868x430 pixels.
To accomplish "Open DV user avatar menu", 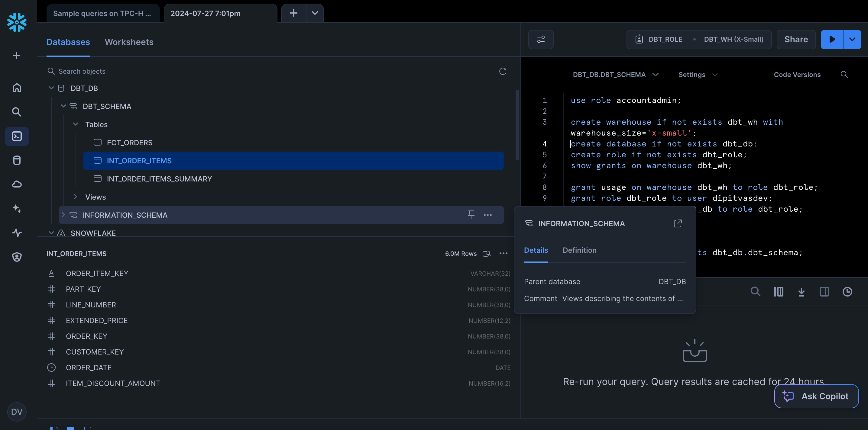I will [17, 412].
